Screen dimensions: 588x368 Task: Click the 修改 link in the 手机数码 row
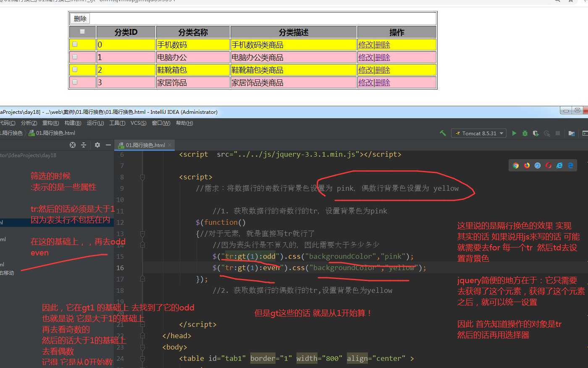[x=366, y=45]
